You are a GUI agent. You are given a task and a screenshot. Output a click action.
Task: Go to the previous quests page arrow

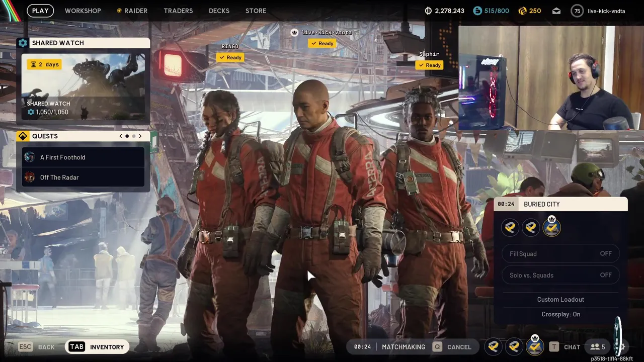(x=121, y=136)
